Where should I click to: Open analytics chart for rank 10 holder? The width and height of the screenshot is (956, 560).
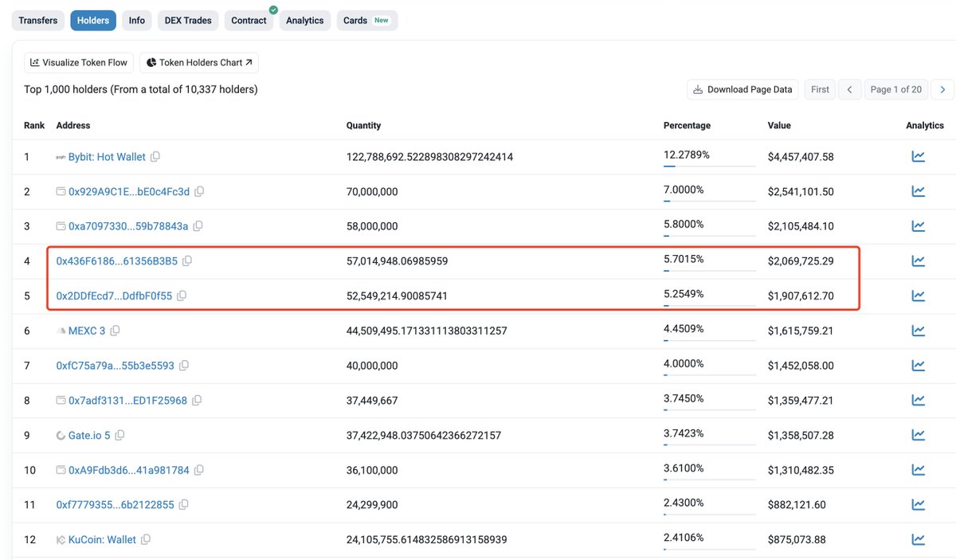918,470
